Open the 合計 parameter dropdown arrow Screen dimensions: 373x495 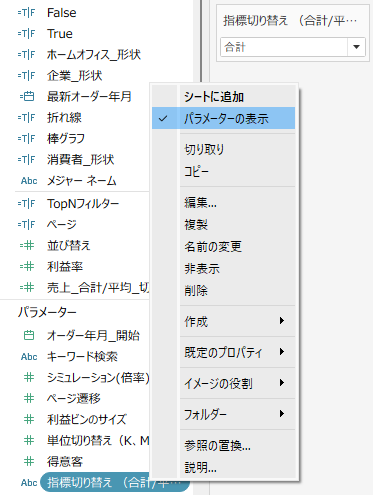(x=356, y=47)
